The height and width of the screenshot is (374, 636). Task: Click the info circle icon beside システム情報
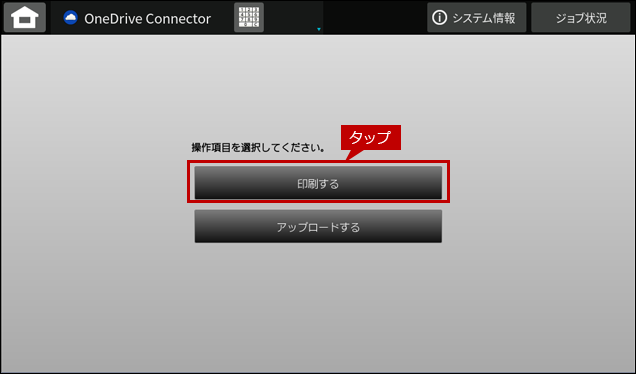click(x=439, y=18)
